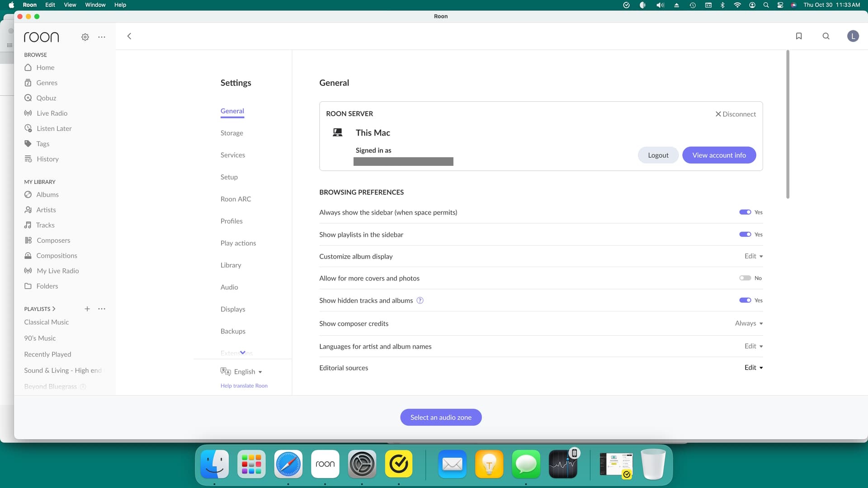Click the Live Radio sidebar icon
Image resolution: width=868 pixels, height=488 pixels.
click(x=28, y=113)
